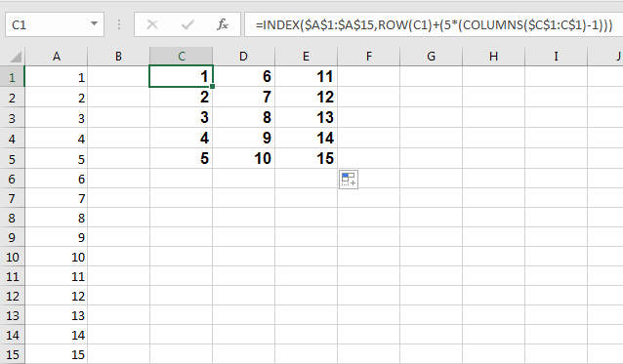The height and width of the screenshot is (364, 623).
Task: Open the Insert Function fx icon
Action: point(223,24)
